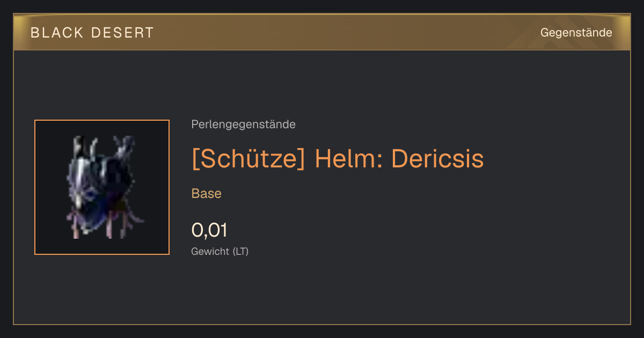Click the [Schütze] Helm: Dericsis title
The image size is (644, 338).
tap(338, 158)
